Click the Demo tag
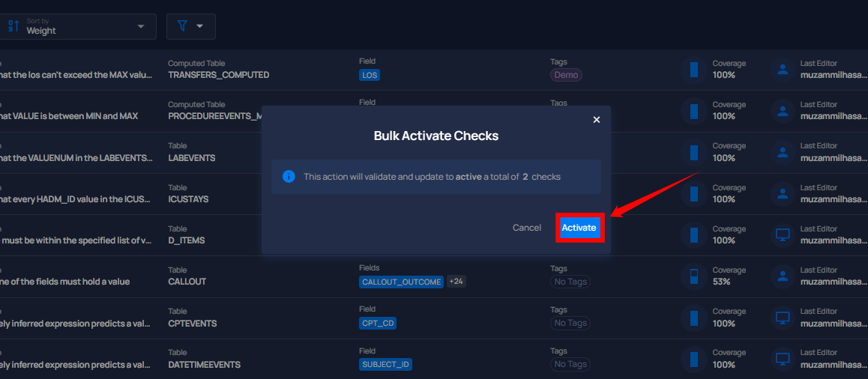The height and width of the screenshot is (379, 868). 566,75
